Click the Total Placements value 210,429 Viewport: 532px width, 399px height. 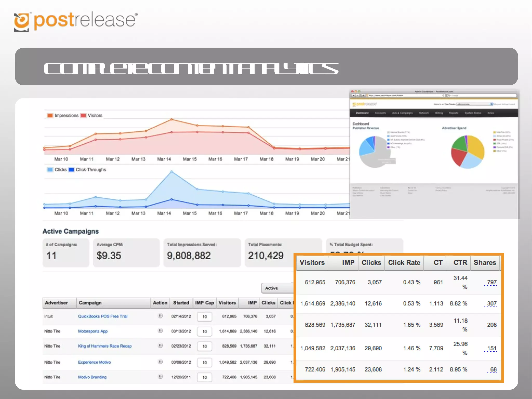[x=266, y=256]
